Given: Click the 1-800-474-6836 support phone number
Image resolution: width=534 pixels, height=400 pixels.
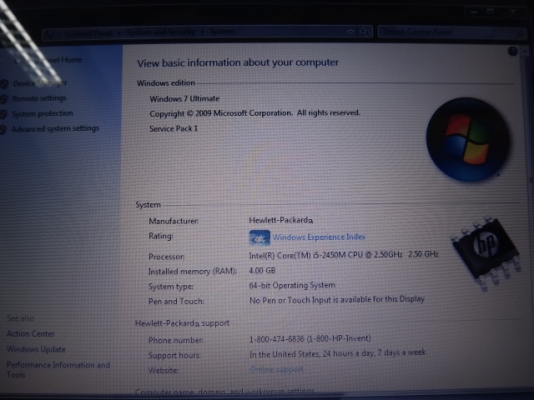Looking at the screenshot, I should tap(310, 339).
